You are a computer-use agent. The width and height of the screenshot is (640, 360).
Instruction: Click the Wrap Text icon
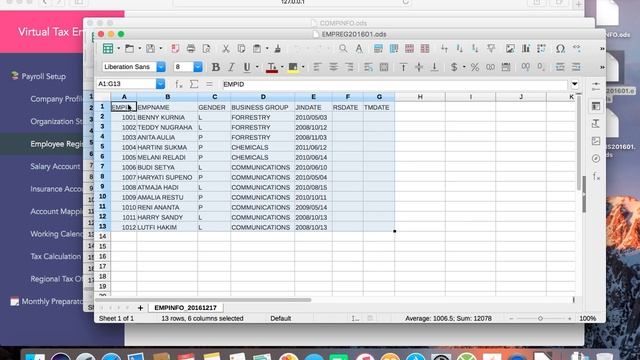(368, 67)
